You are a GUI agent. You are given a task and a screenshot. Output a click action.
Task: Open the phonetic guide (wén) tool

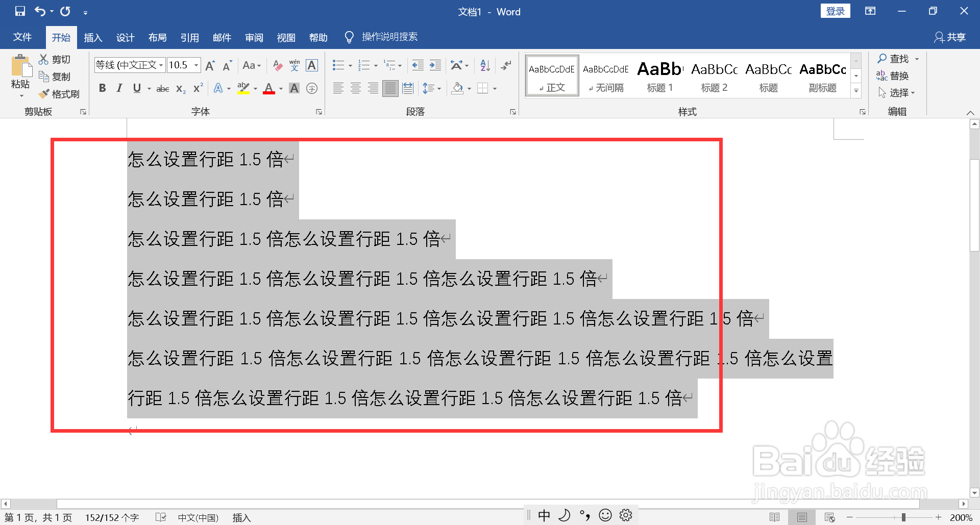[295, 65]
